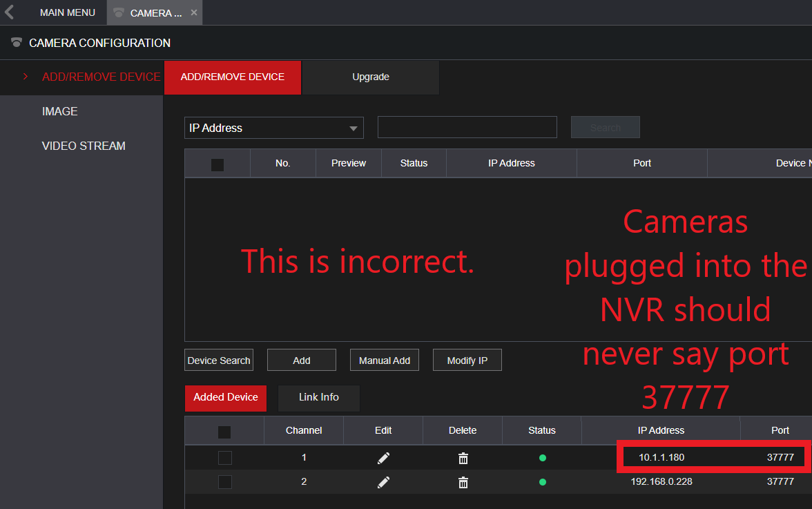
Task: Tick the select-all checkbox in the added devices header
Action: [x=224, y=432]
